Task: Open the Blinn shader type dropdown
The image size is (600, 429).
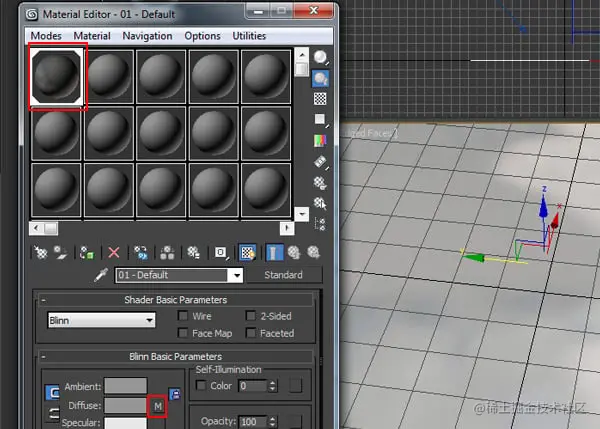Action: 101,320
